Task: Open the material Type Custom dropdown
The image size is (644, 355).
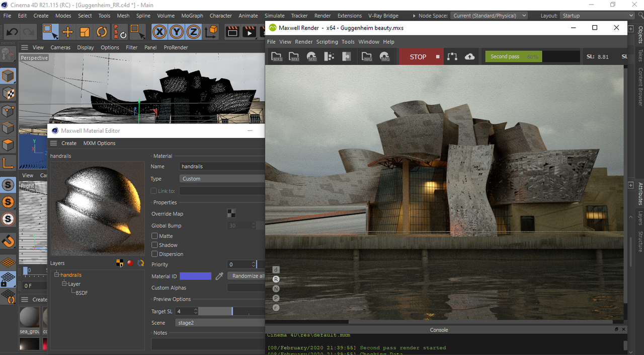Action: click(222, 179)
